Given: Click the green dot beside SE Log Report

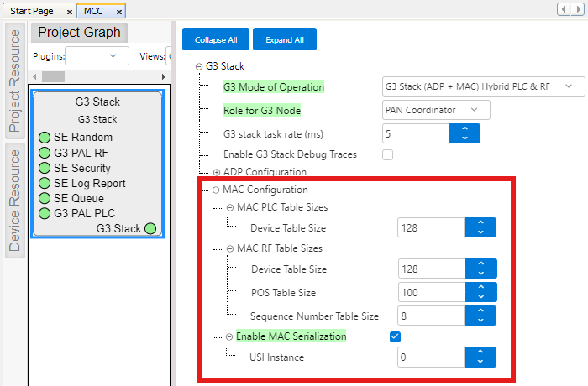Looking at the screenshot, I should tap(45, 183).
